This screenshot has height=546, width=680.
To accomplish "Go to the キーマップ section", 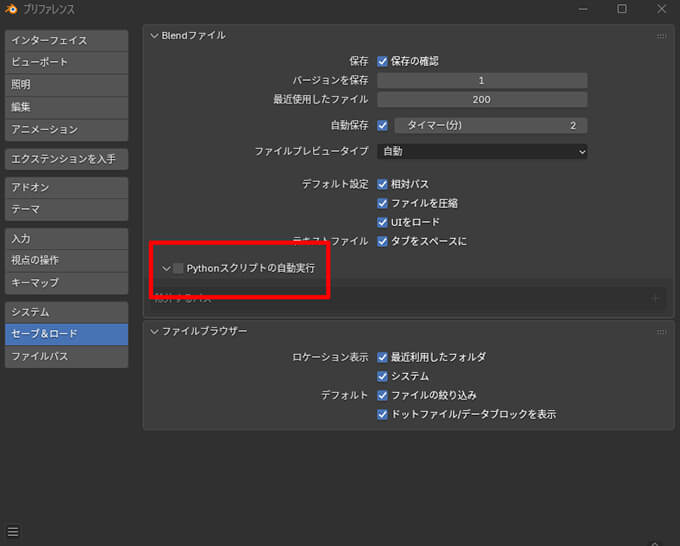I will [x=65, y=283].
